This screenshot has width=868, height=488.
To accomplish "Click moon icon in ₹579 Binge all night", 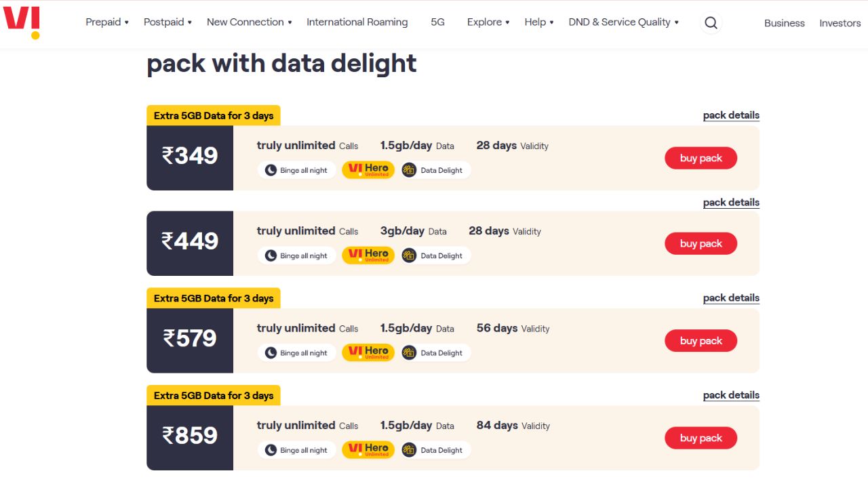I will (x=271, y=352).
